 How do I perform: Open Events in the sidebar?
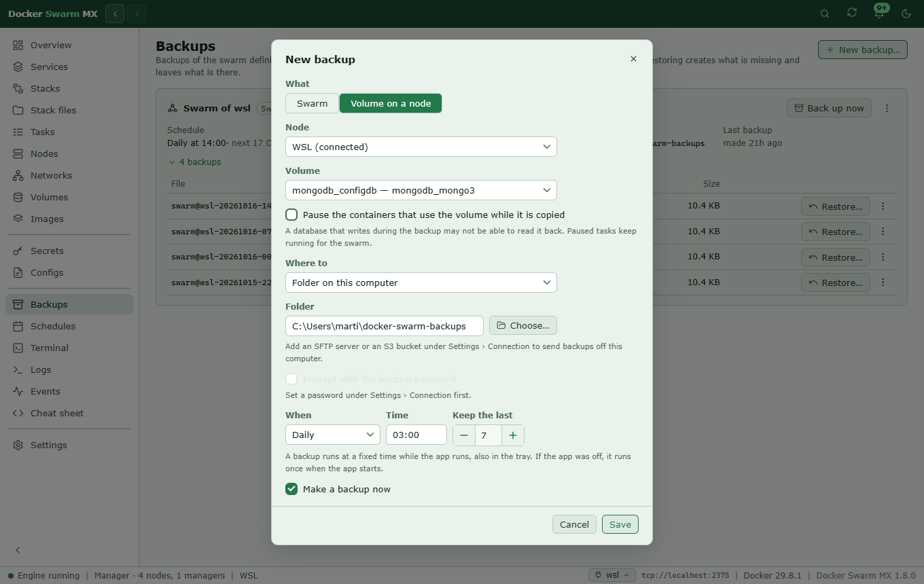(69, 391)
